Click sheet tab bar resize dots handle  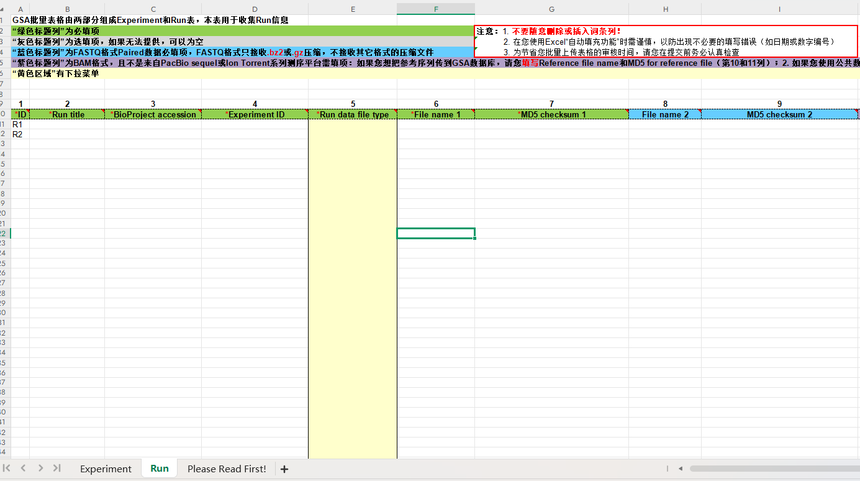point(668,468)
